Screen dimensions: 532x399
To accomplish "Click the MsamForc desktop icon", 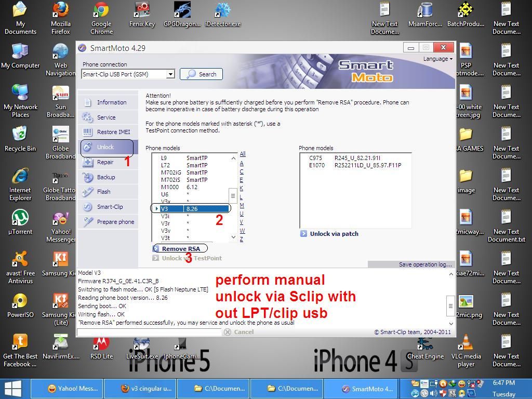I will click(x=425, y=15).
